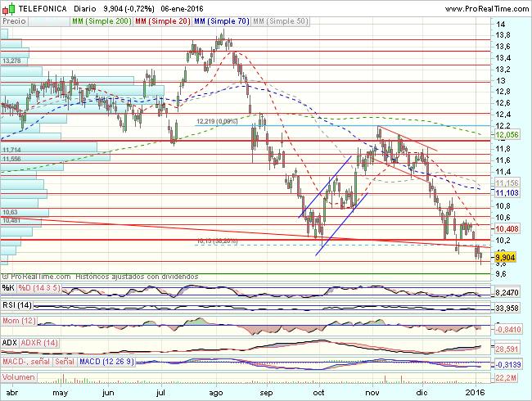Image resolution: width=532 pixels, height=401 pixels.
Task: Click the TELEFONICA ticker name
Action: (x=43, y=9)
